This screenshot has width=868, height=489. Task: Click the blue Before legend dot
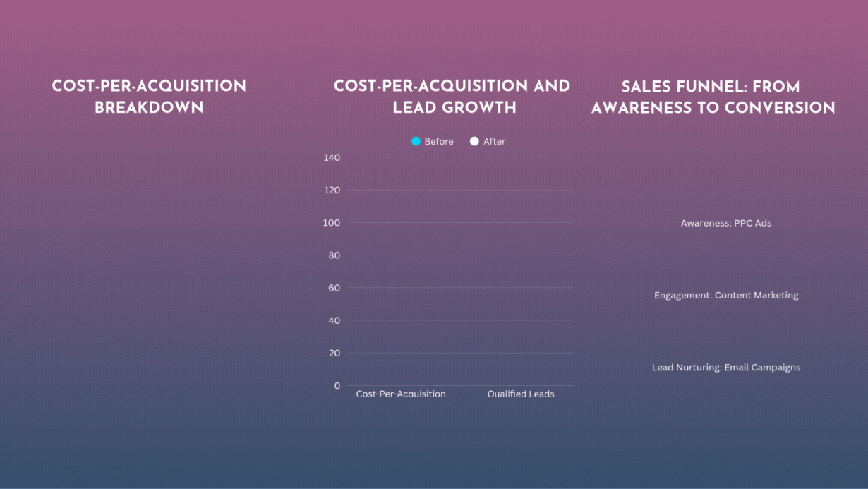(x=416, y=142)
